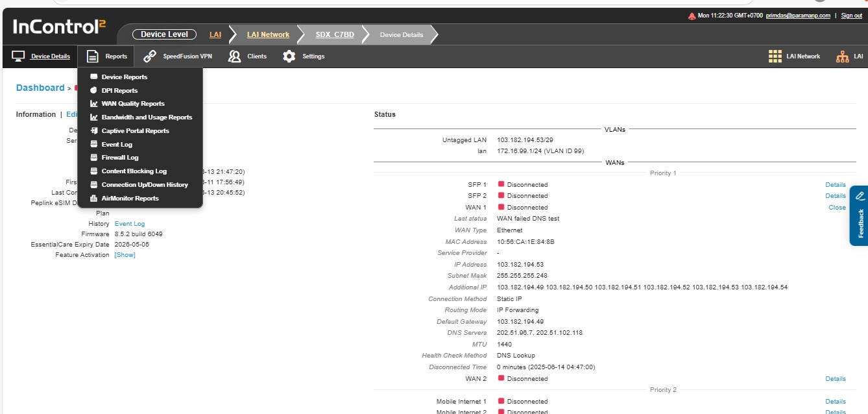
Task: Click the LAI organization hierarchy icon
Action: [x=842, y=56]
